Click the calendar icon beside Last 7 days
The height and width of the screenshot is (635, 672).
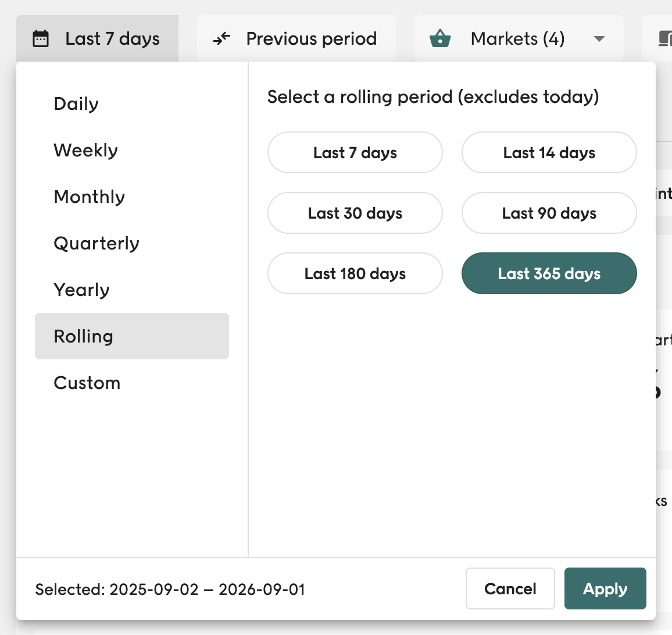tap(41, 38)
